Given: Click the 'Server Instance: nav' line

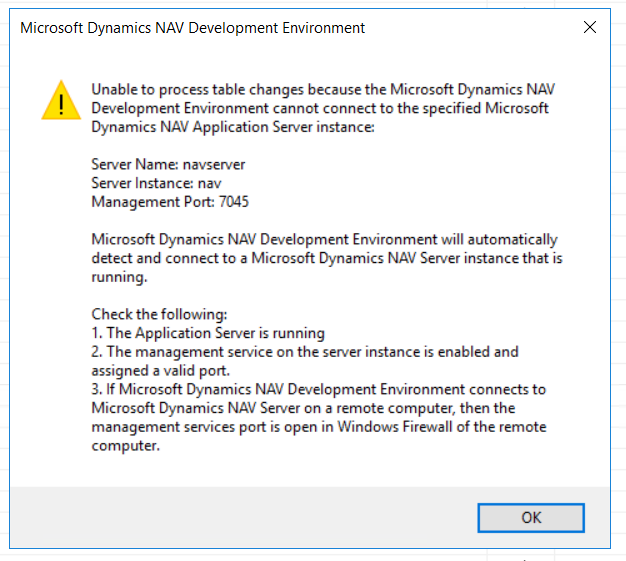Looking at the screenshot, I should (156, 183).
